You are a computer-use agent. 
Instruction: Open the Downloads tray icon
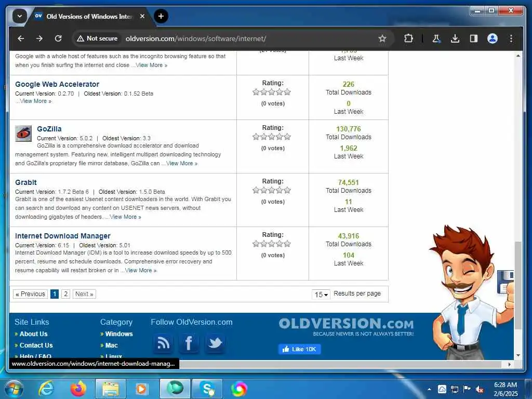coord(455,38)
